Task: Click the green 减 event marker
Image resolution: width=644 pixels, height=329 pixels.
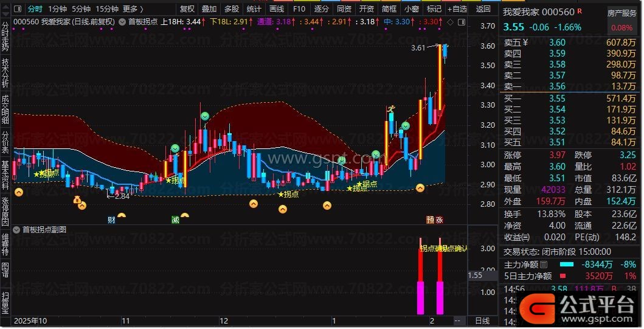Action: point(175,219)
